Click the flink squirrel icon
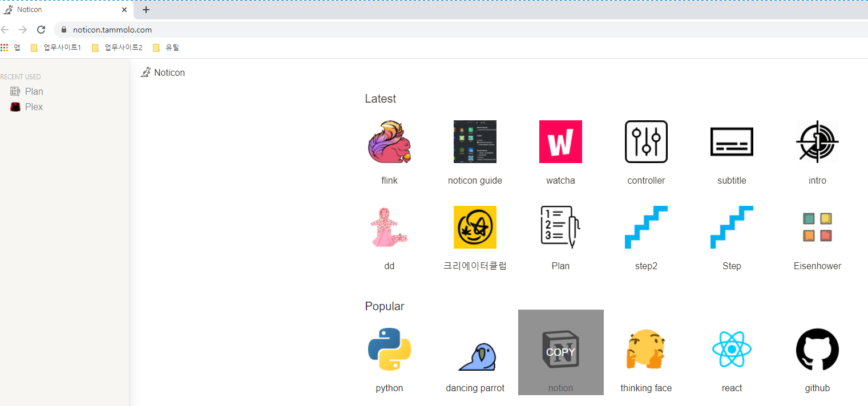 389,141
